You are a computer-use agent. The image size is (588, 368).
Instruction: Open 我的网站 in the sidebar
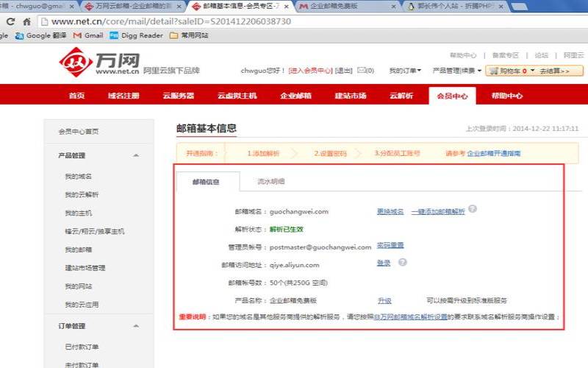click(x=79, y=286)
